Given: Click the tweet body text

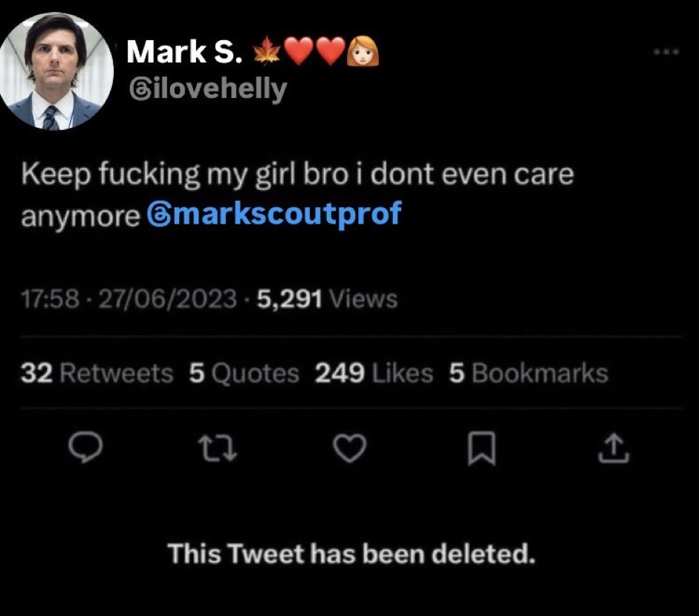Looking at the screenshot, I should (297, 175).
